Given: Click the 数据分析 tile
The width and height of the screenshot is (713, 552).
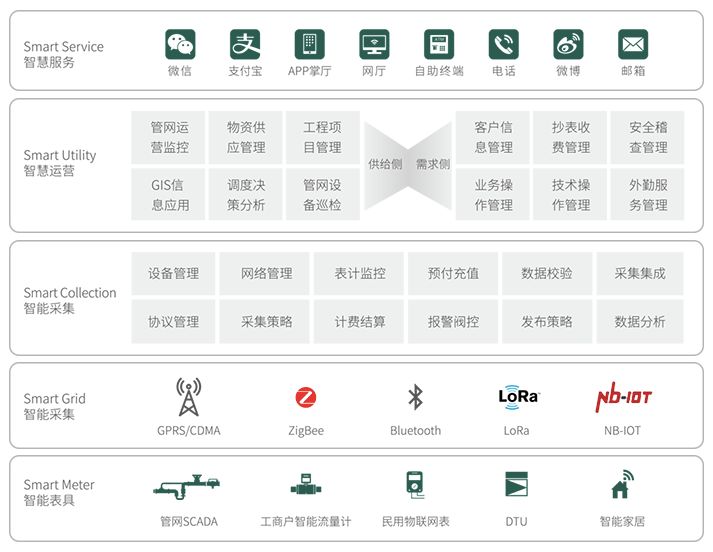Looking at the screenshot, I should tap(640, 321).
